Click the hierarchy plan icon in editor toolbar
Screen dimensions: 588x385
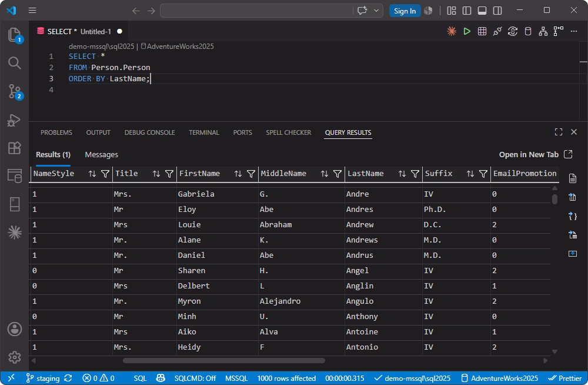[x=543, y=32]
